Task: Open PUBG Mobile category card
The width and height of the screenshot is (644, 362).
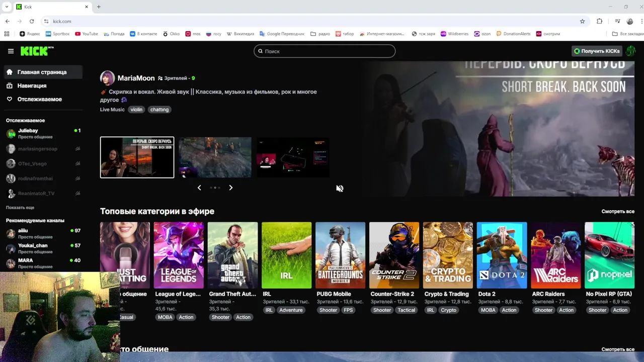Action: (x=340, y=255)
